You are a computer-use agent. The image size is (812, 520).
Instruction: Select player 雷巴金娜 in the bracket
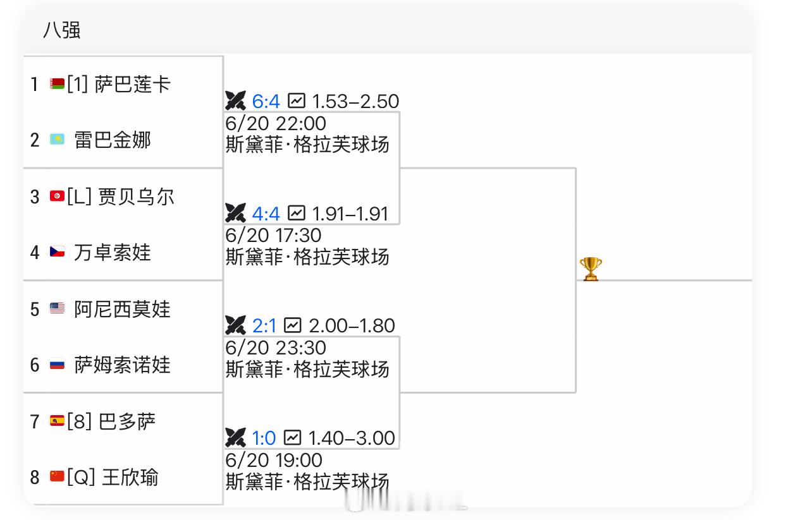(x=113, y=140)
